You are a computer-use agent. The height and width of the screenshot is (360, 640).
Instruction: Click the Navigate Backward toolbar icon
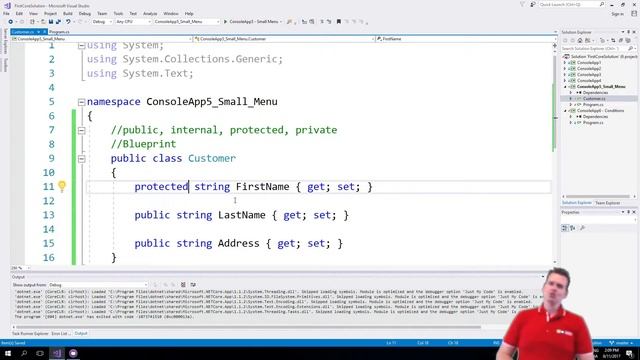[11, 22]
